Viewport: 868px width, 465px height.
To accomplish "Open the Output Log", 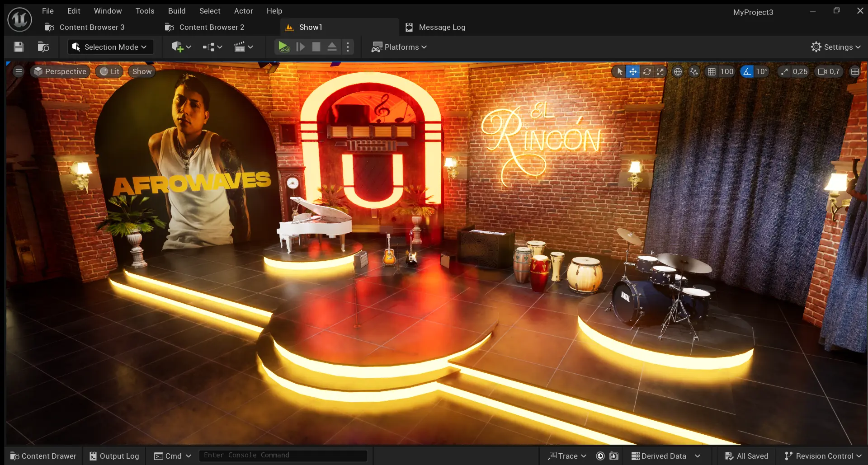I will pos(114,456).
